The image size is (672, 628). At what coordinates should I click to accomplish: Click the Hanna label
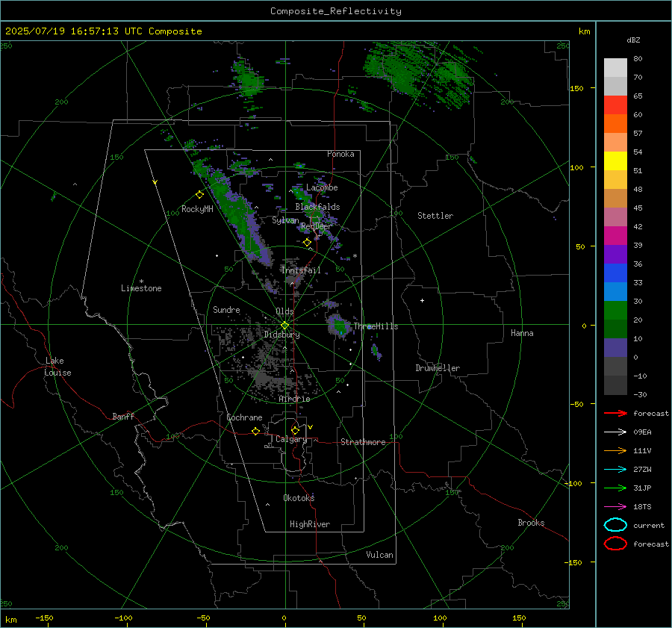pos(522,333)
